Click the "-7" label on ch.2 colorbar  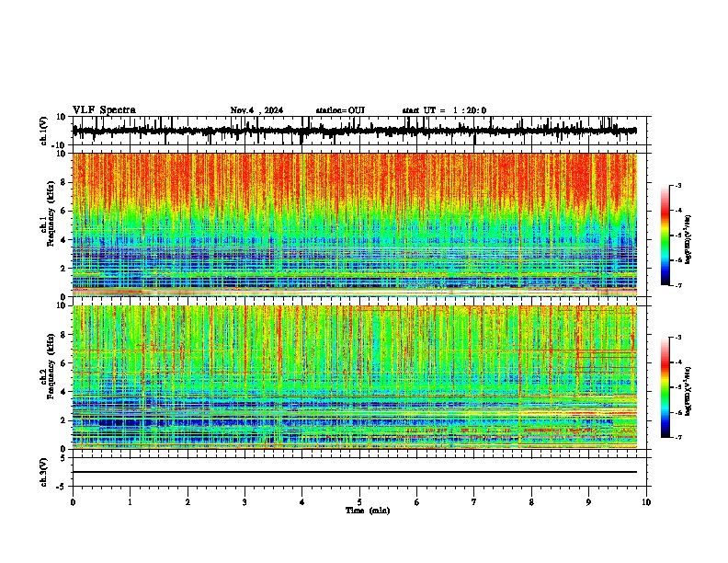click(678, 438)
